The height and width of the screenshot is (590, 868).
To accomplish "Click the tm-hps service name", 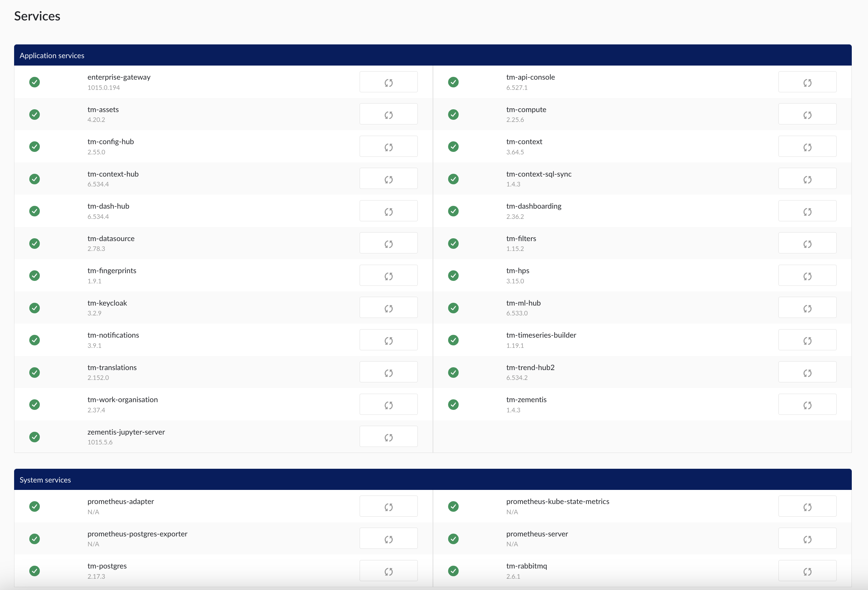I will 518,270.
